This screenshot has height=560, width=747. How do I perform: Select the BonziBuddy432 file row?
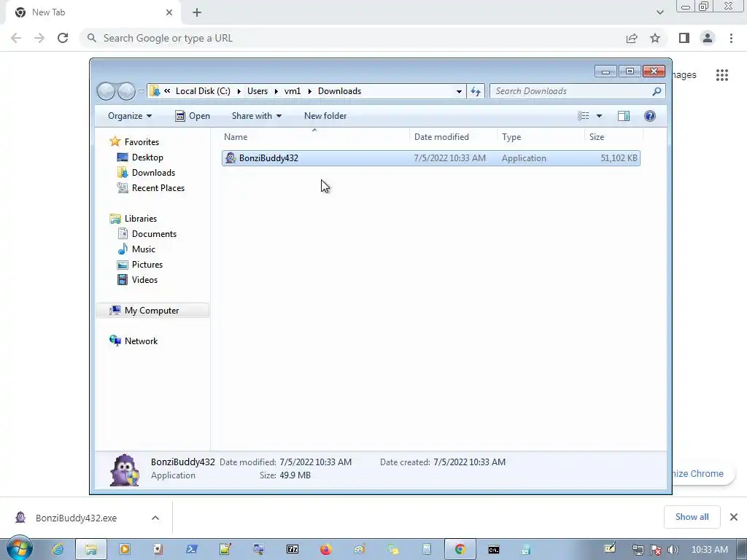430,158
